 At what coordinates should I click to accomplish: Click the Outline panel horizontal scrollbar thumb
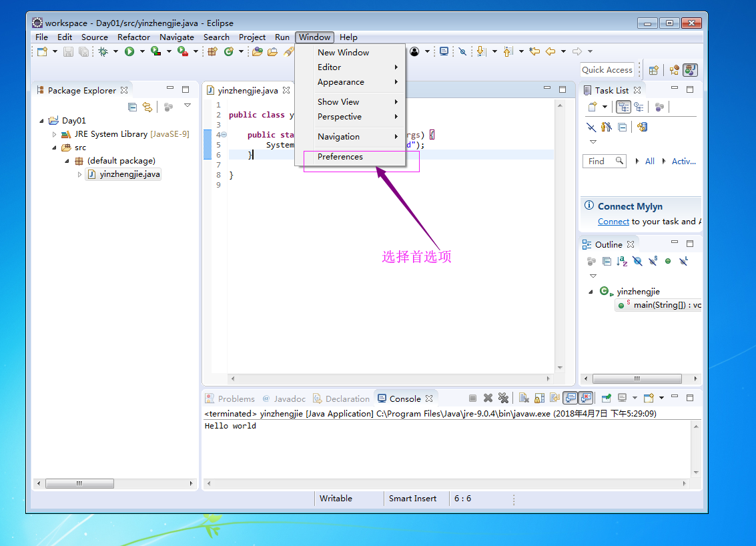[x=637, y=378]
